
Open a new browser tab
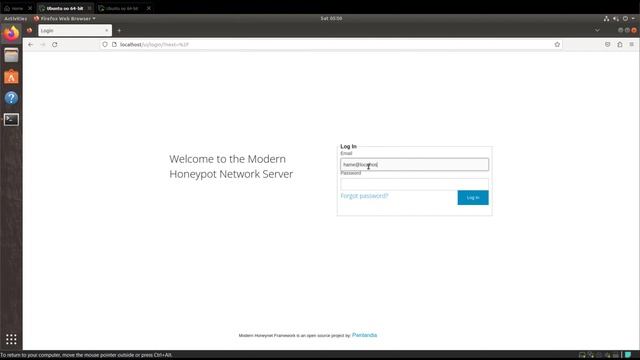coord(119,31)
